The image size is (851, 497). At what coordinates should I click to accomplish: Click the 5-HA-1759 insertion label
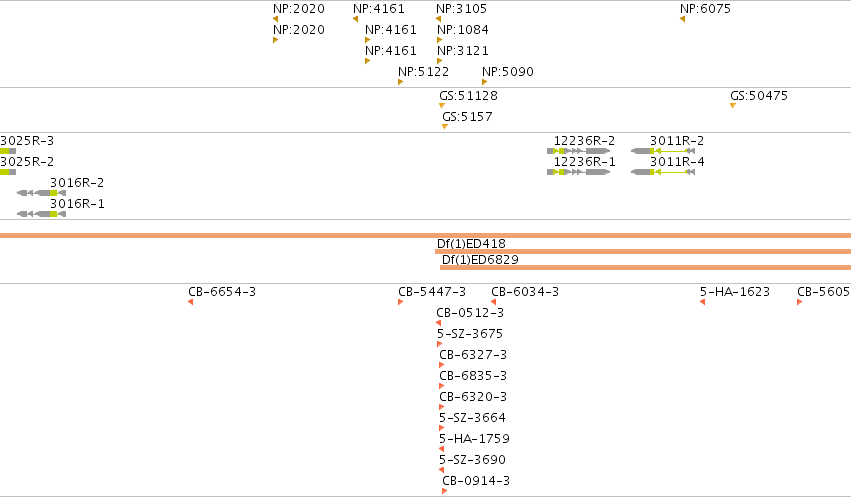point(474,438)
